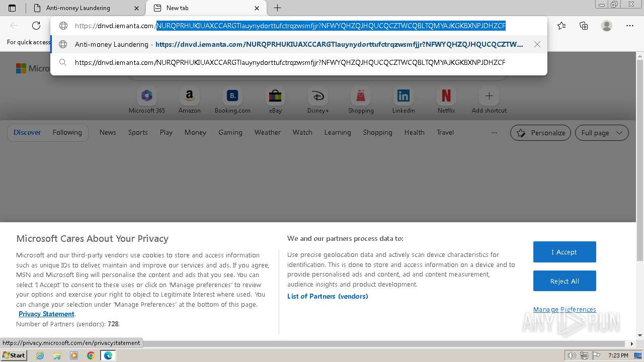
Task: Select the Edge taskbar button
Action: point(108,355)
